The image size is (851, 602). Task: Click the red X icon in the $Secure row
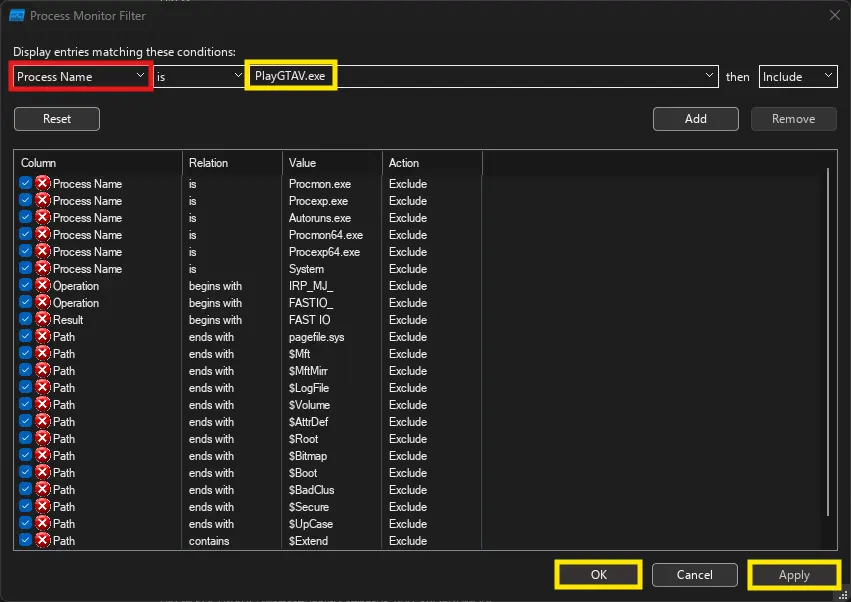43,506
